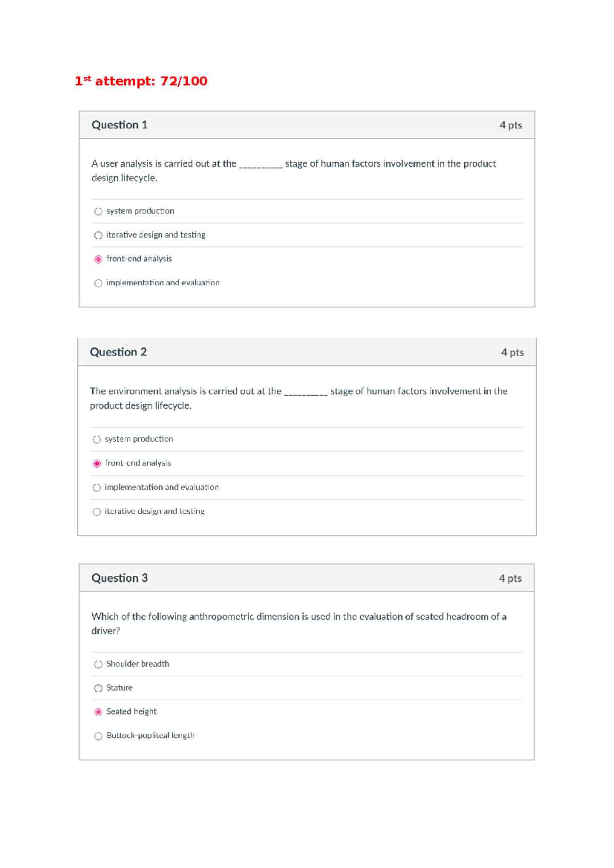Select "system production" in Question 2
This screenshot has width=614, height=868.
(x=97, y=440)
